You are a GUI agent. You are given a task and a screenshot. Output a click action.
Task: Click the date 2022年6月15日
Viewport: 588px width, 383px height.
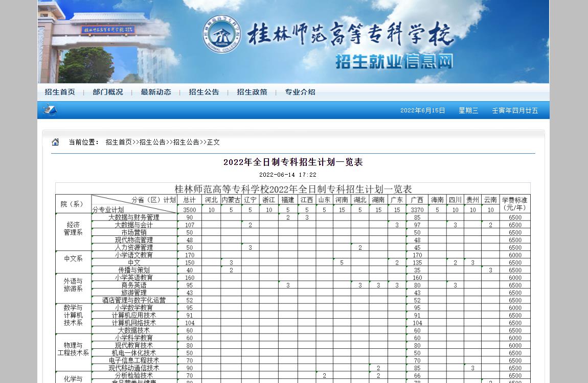[423, 110]
